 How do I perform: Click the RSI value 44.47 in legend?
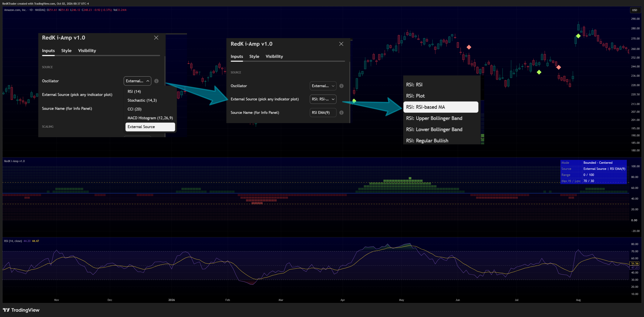tap(36, 241)
